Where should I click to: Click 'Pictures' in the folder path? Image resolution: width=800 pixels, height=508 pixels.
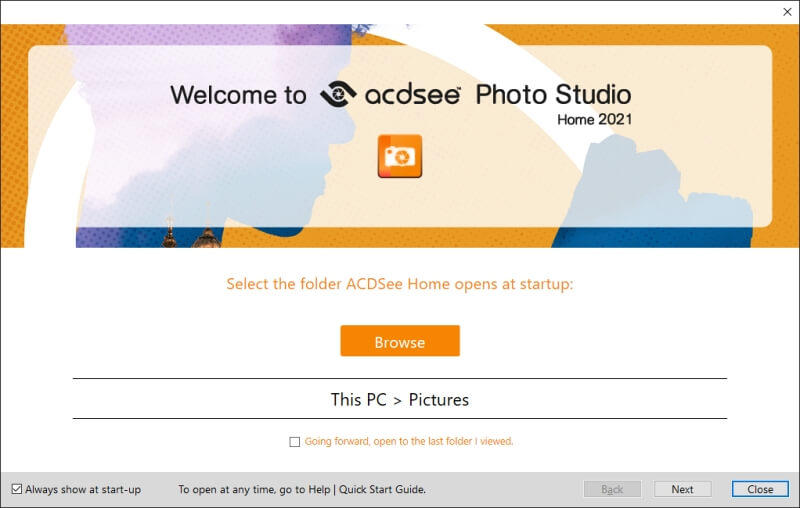[439, 399]
